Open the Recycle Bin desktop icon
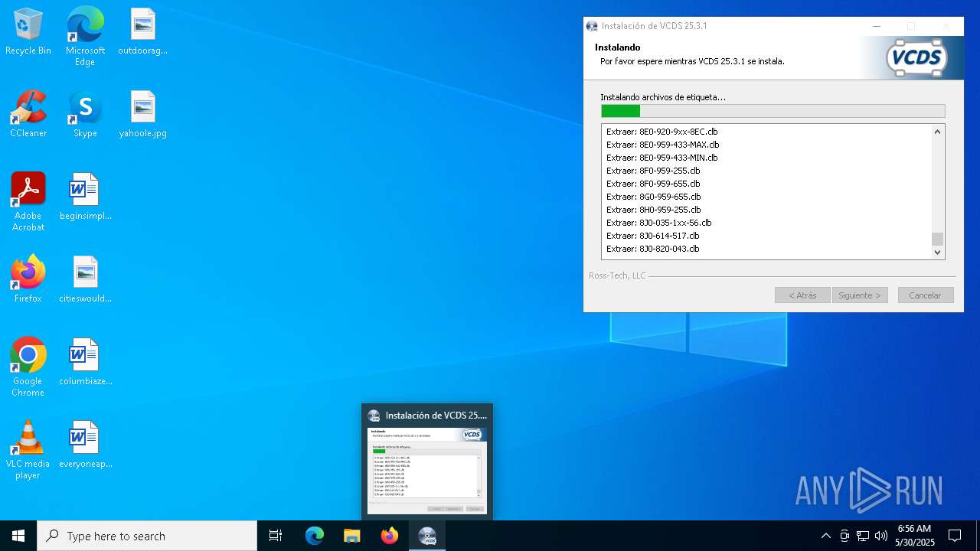Viewport: 980px width, 551px height. (28, 32)
